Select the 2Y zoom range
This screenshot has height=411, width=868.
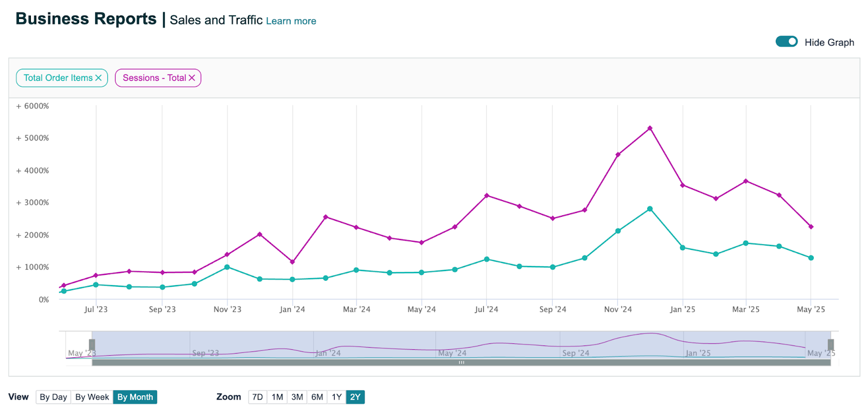[355, 397]
